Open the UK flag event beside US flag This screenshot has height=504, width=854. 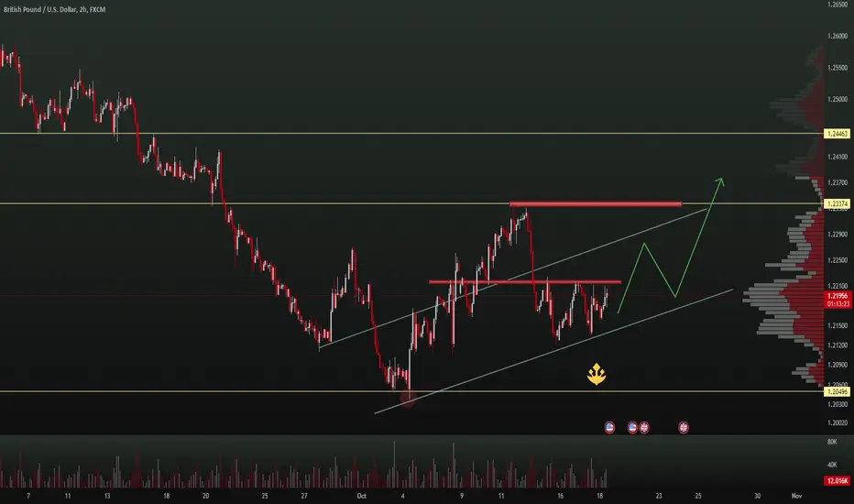pyautogui.click(x=644, y=428)
